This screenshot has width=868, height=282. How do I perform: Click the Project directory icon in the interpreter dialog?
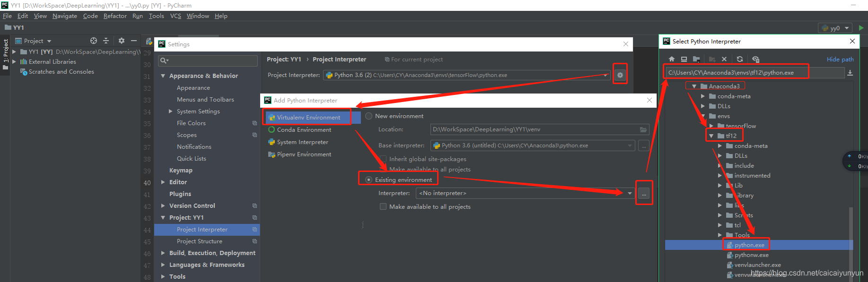[x=696, y=59]
